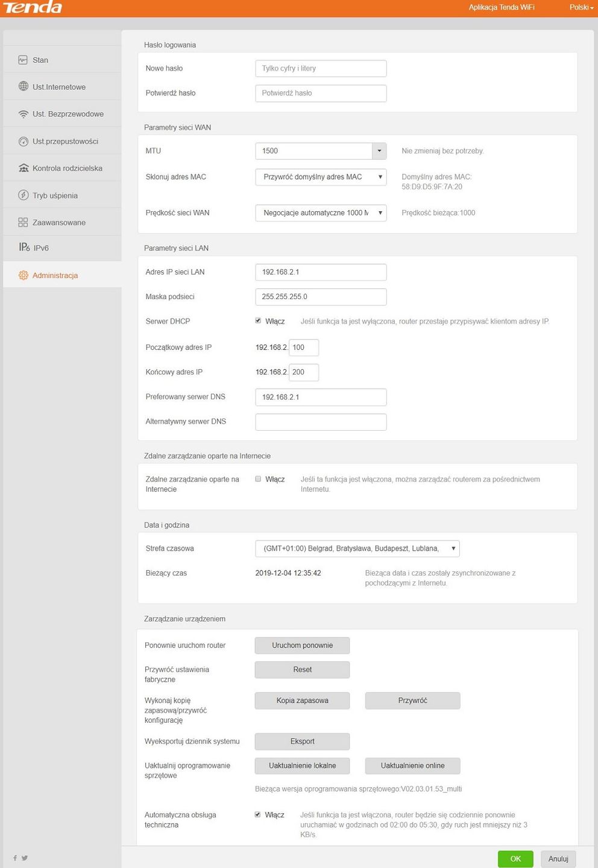Open the Polski language dropdown
Image resolution: width=598 pixels, height=868 pixels.
(581, 7)
